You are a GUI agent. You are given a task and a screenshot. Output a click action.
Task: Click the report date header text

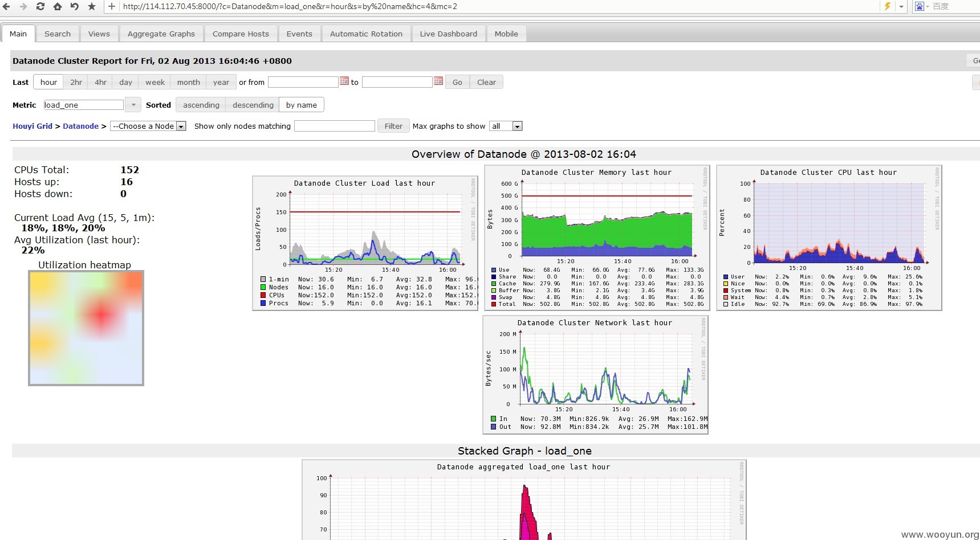152,61
